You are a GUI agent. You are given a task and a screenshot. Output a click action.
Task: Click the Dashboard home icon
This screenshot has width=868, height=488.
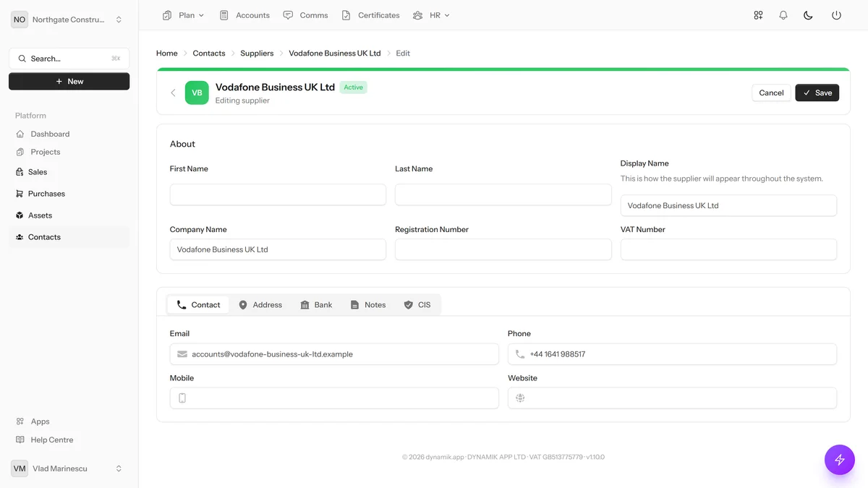[20, 134]
